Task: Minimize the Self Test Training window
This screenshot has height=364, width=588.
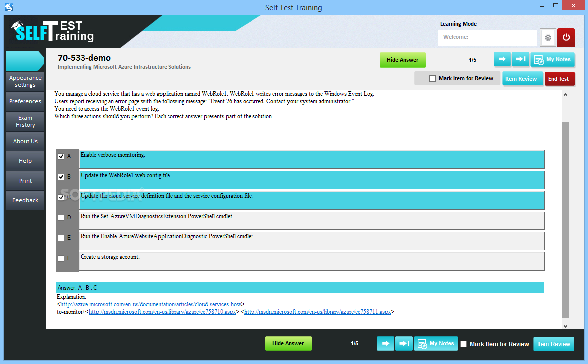Action: pyautogui.click(x=542, y=6)
